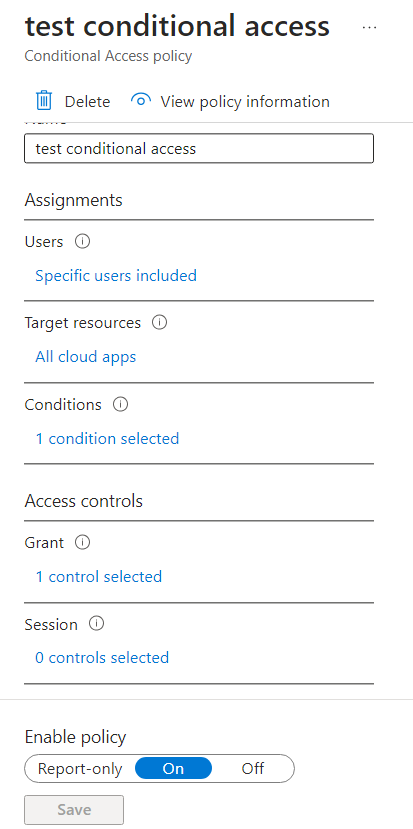The image size is (413, 829).
Task: Click the info icon beside Session
Action: pyautogui.click(x=96, y=624)
